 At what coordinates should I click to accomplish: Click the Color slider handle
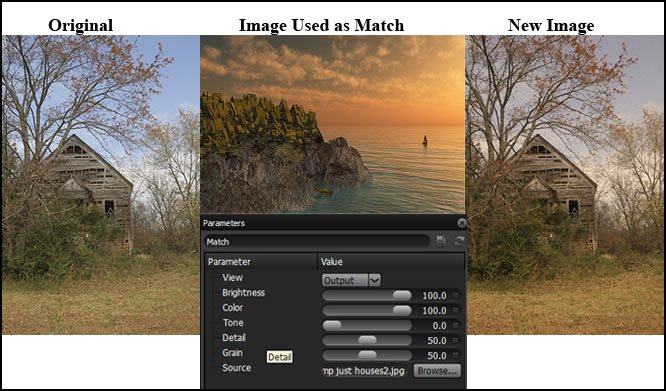coord(402,310)
